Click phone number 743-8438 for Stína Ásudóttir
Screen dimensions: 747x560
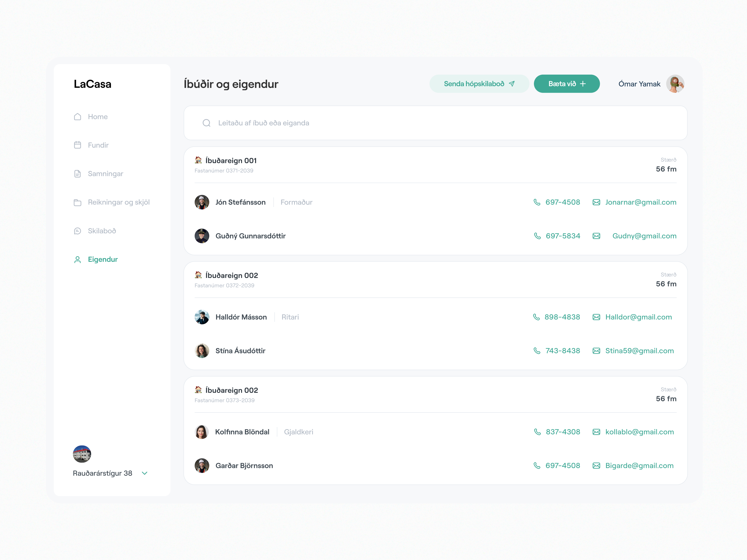(563, 351)
